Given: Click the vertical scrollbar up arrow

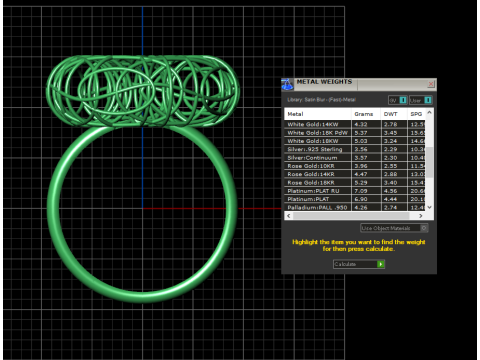Looking at the screenshot, I should point(429,112).
